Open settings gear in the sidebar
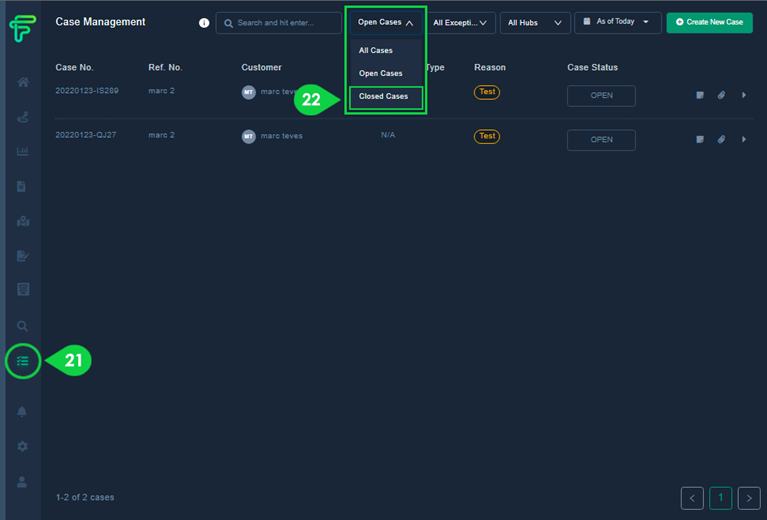 (22, 446)
